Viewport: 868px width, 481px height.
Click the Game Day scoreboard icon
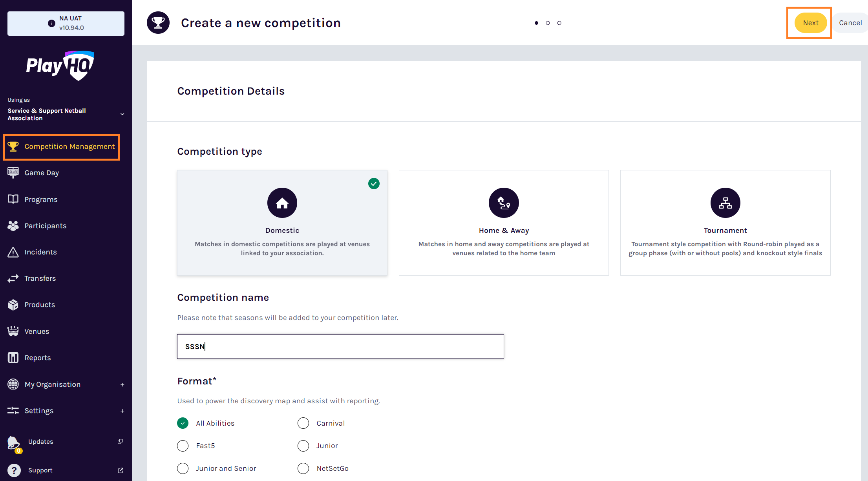(x=13, y=173)
